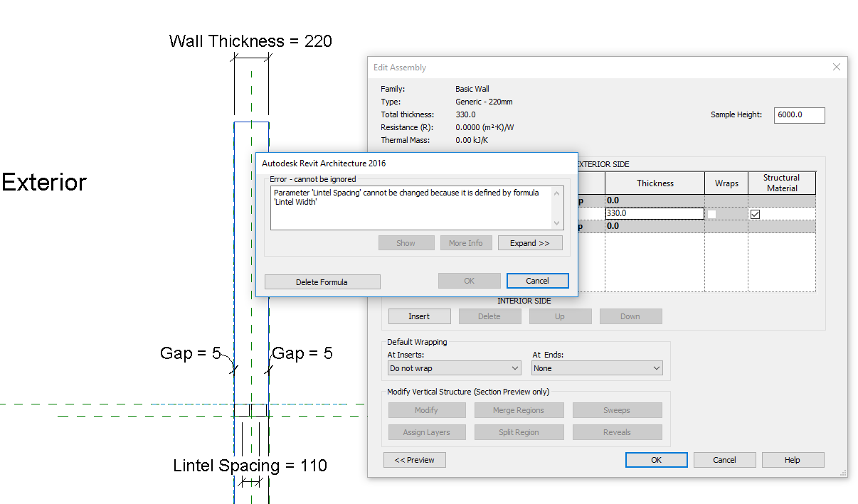Image resolution: width=858 pixels, height=504 pixels.
Task: Click the Total thickness 330.0 value
Action: tap(465, 114)
